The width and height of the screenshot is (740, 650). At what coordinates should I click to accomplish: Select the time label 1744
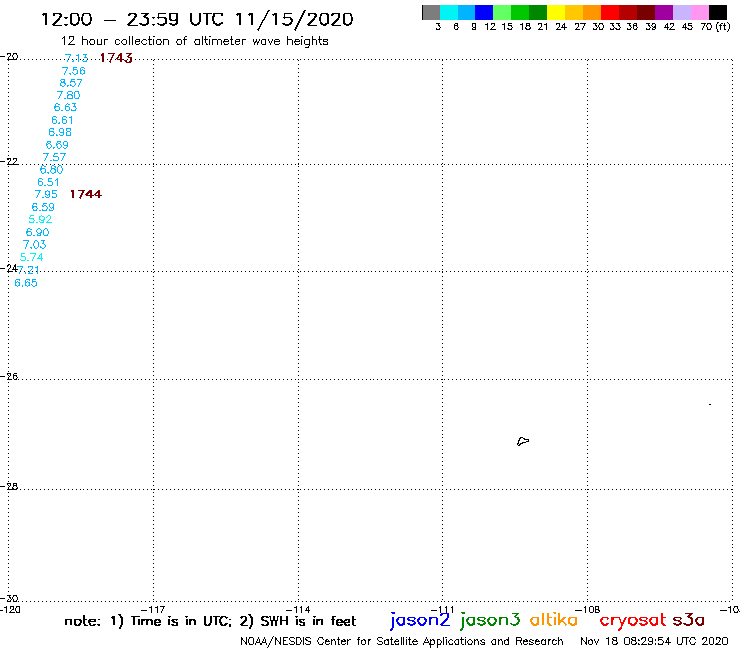click(x=86, y=194)
